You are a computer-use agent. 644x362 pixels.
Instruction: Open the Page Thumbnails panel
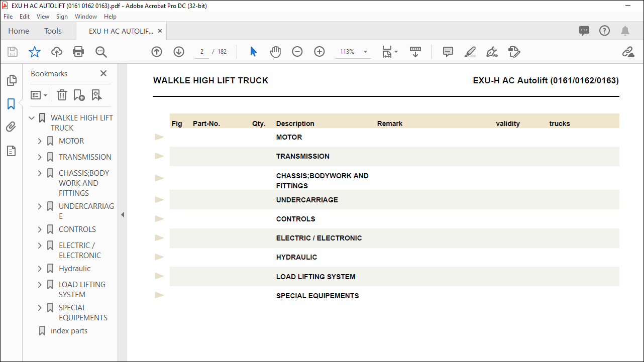11,80
